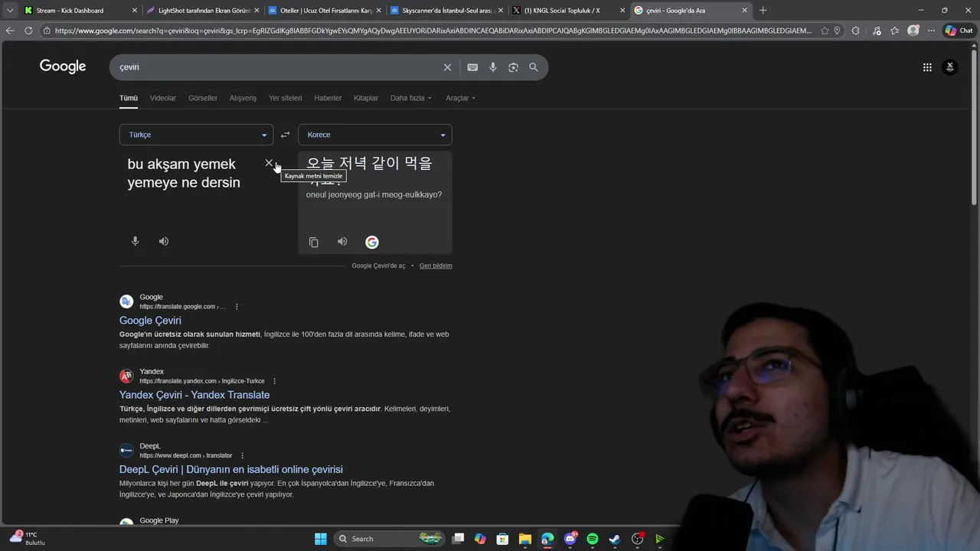980x551 pixels.
Task: Open the Windows Start menu
Action: tap(321, 539)
